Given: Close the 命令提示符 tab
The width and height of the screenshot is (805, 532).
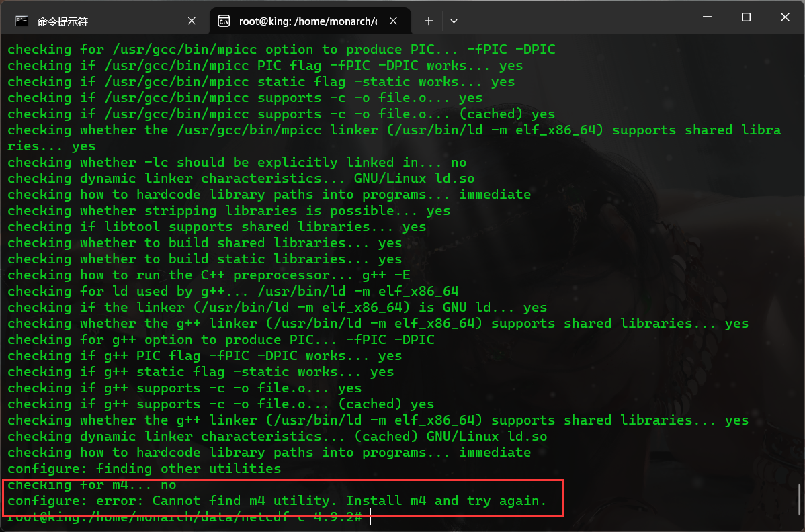Looking at the screenshot, I should point(192,21).
